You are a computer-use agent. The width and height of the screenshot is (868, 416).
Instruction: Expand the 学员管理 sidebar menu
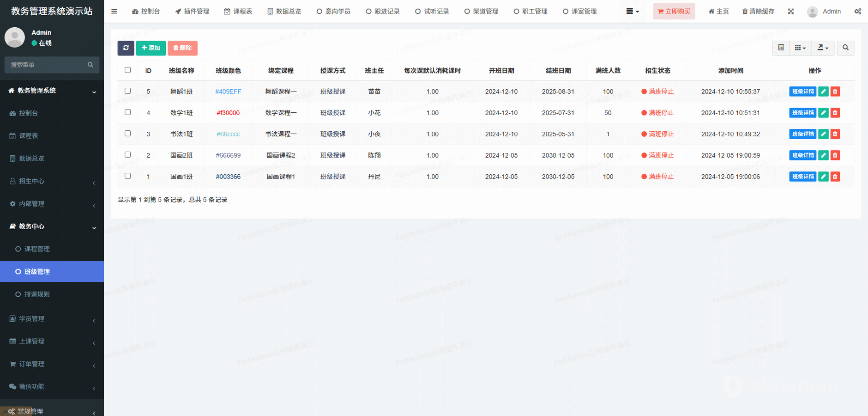coord(52,319)
